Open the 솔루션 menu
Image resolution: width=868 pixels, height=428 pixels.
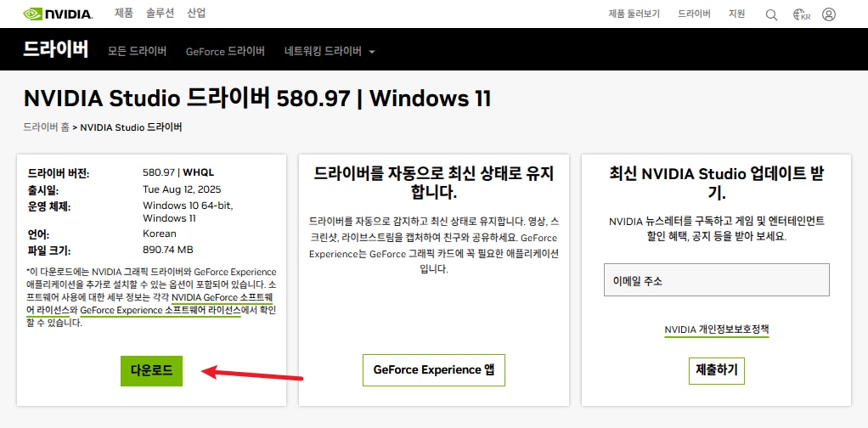point(161,14)
